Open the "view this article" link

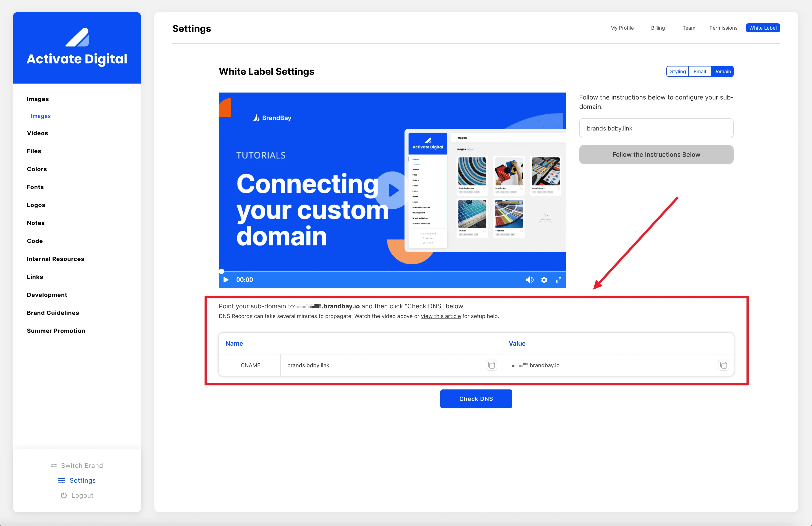441,316
